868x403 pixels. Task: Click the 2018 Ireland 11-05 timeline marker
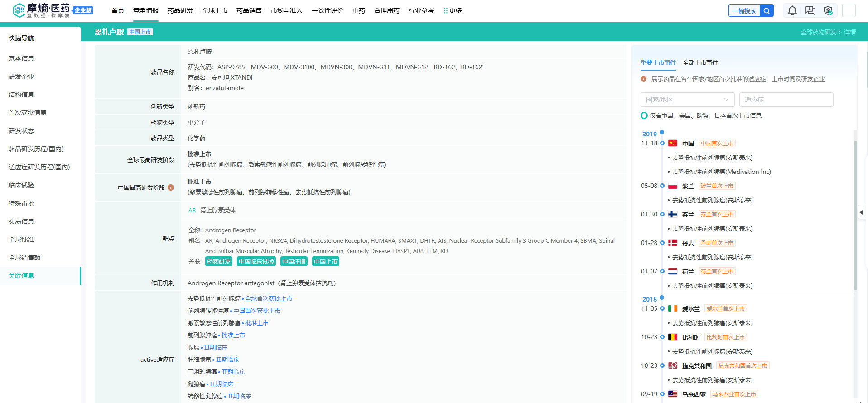click(x=662, y=308)
